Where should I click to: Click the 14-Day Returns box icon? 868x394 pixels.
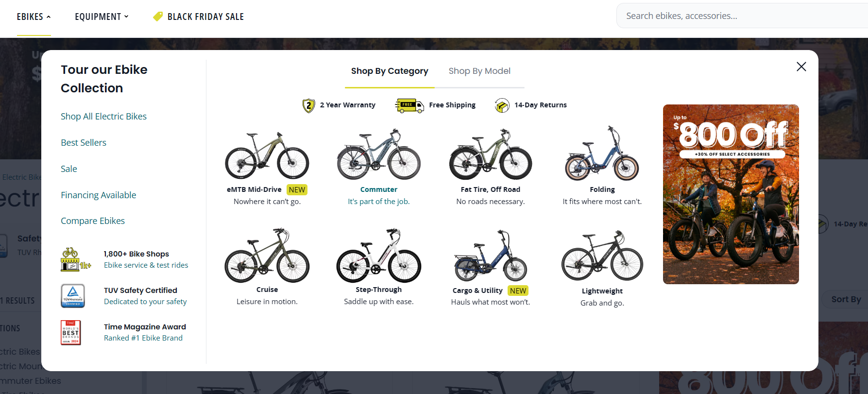pos(502,105)
